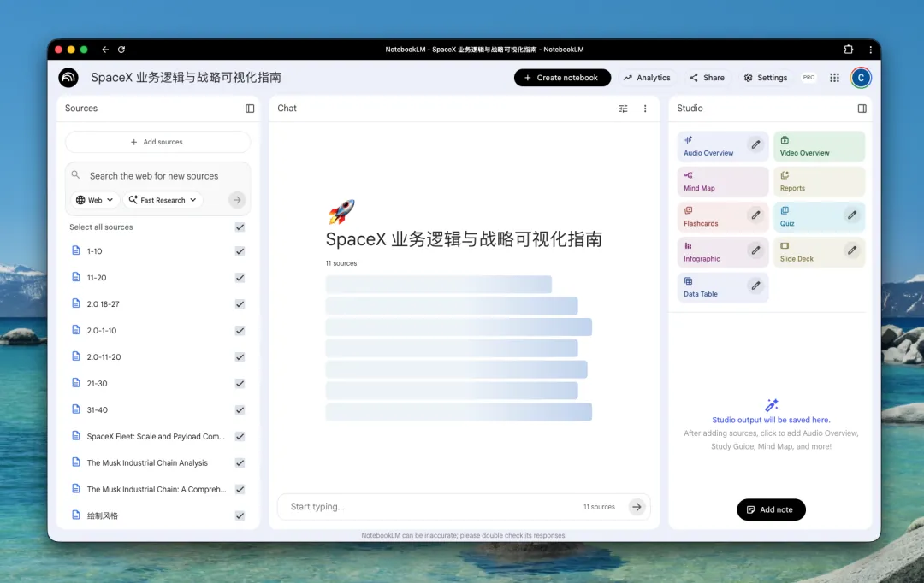
Task: Share the notebook
Action: click(x=708, y=78)
